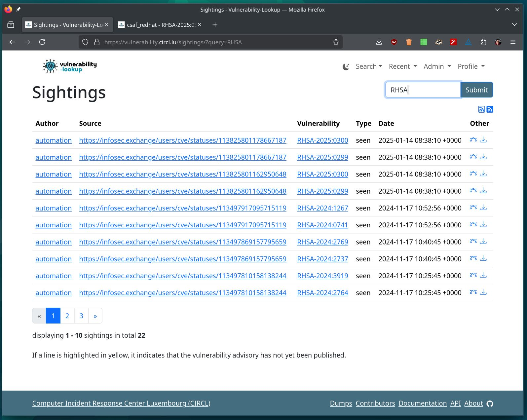Screen dimensions: 527x420
Task: Click the padlock site information icon
Action: 97,42
